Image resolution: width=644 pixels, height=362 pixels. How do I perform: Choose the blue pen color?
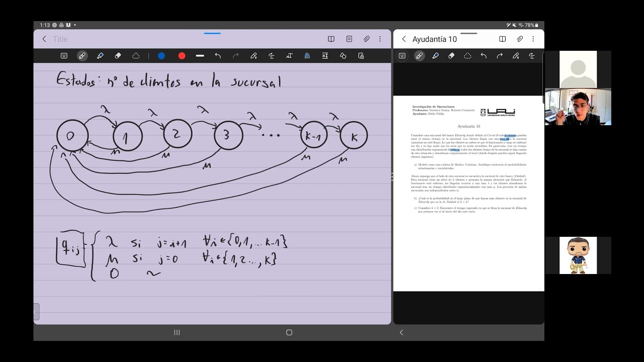pyautogui.click(x=162, y=56)
